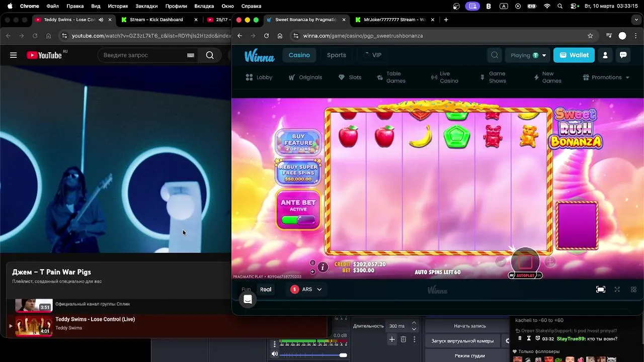Open the Originals category
The width and height of the screenshot is (644, 362).
pyautogui.click(x=305, y=77)
